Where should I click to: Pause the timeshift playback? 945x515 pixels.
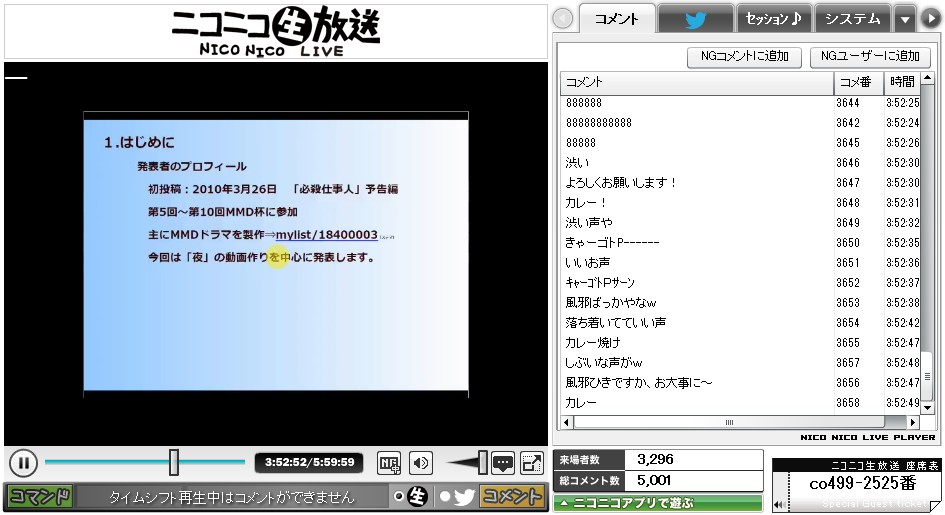pos(24,463)
